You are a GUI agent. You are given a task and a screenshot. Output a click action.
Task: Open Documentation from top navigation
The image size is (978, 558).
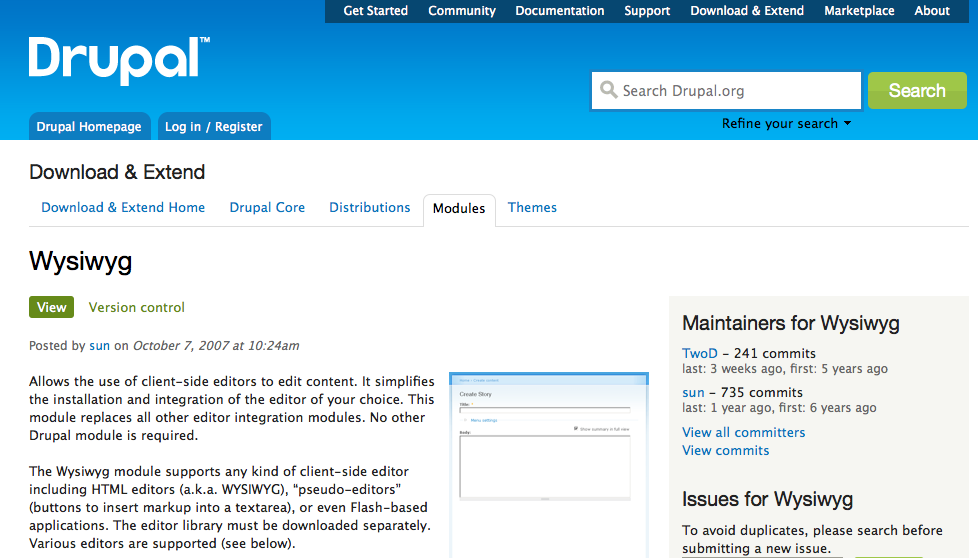pos(559,11)
